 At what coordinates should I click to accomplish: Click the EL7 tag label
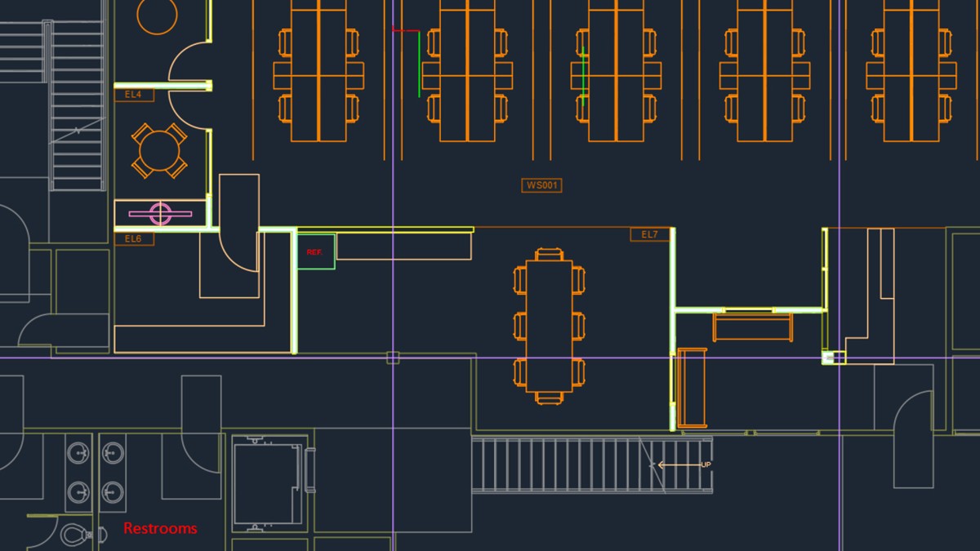pos(649,234)
